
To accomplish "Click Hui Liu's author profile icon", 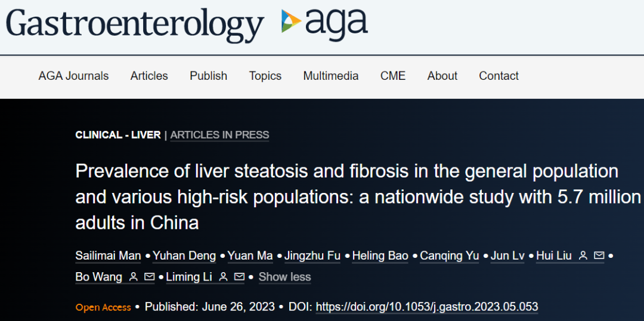I will [x=583, y=256].
